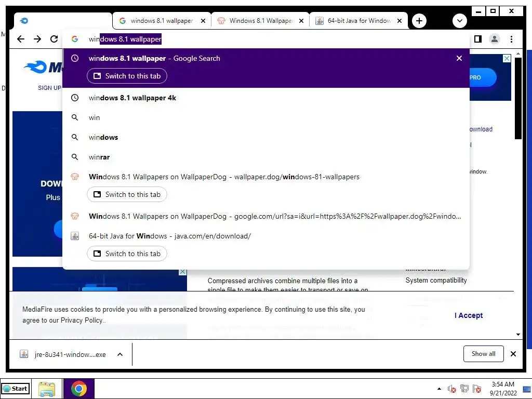Click the Action Center flag tray icon
The height and width of the screenshot is (399, 532).
[477, 389]
